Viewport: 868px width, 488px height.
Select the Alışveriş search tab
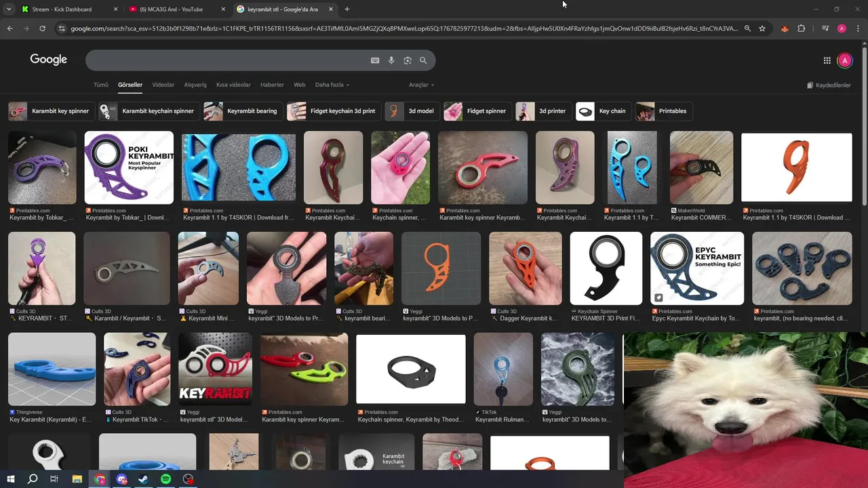[195, 85]
